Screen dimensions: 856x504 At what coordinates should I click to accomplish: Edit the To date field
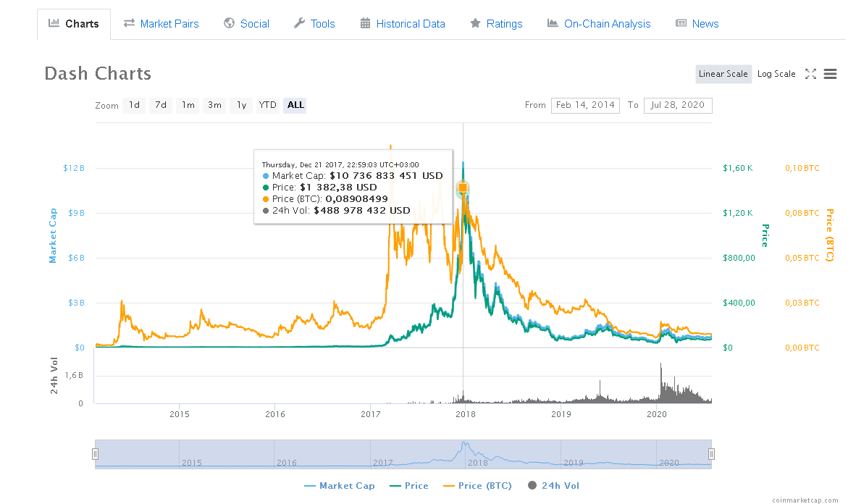678,105
